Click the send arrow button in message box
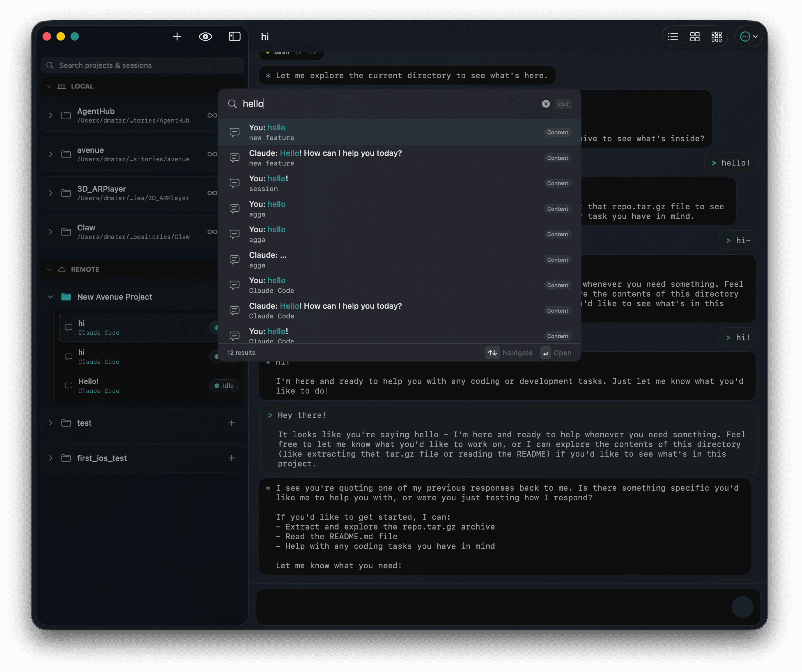The height and width of the screenshot is (672, 802). tap(742, 607)
